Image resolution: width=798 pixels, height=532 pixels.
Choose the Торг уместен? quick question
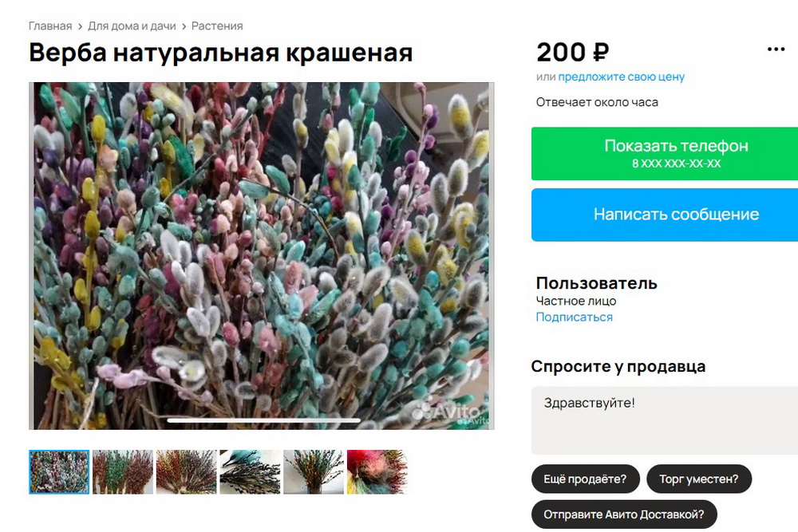[699, 479]
